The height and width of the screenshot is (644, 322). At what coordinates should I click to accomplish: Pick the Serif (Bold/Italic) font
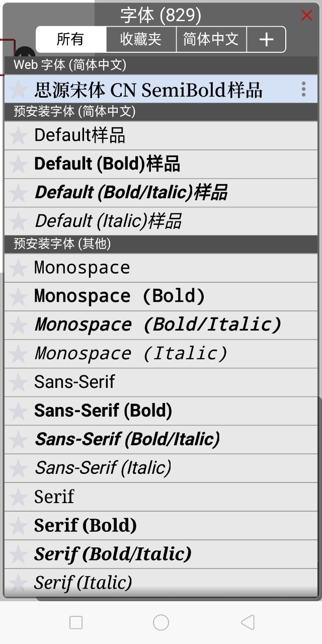click(113, 554)
